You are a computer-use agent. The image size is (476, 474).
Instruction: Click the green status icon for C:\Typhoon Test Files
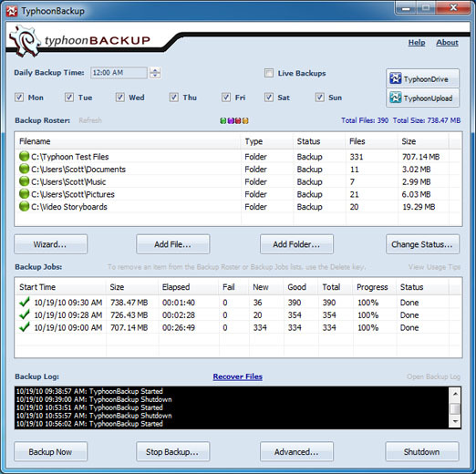pos(24,156)
